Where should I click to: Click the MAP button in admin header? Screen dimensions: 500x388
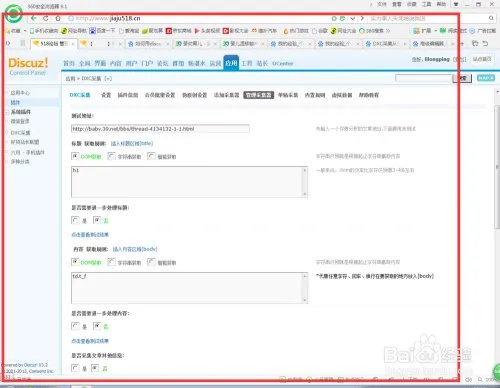(486, 78)
